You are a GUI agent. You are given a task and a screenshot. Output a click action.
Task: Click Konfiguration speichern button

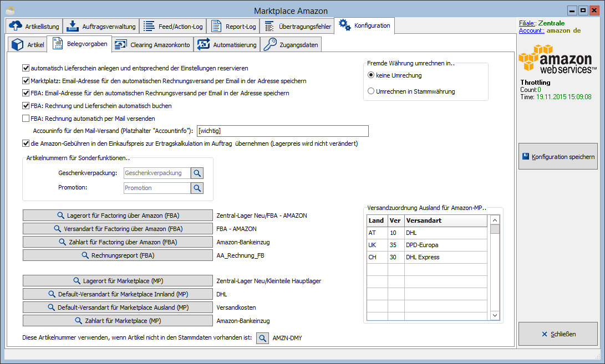click(558, 157)
